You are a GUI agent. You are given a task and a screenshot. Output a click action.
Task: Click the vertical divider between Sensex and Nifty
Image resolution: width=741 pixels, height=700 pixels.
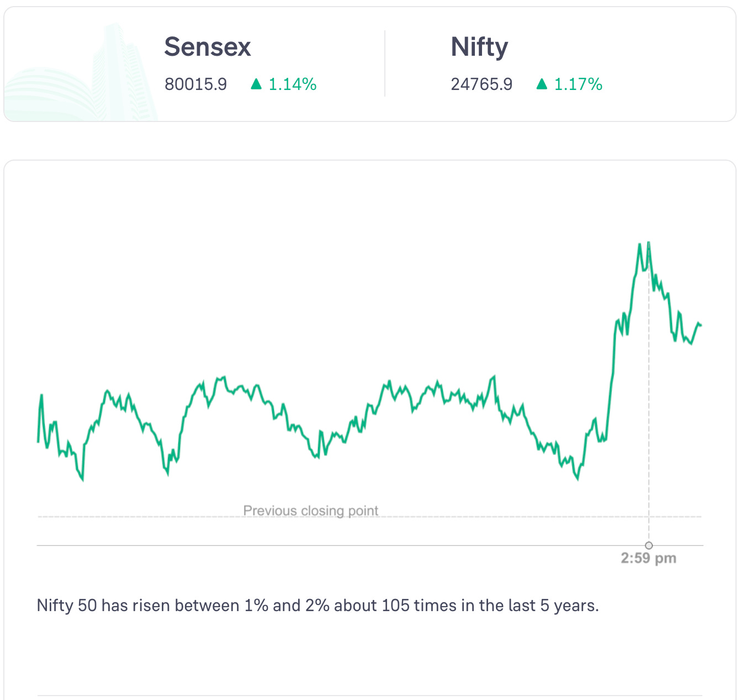click(x=385, y=63)
